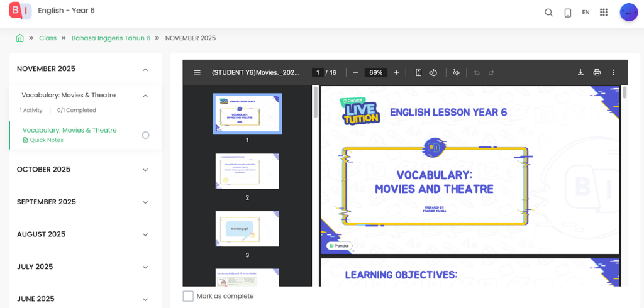644x308 pixels.
Task: Click the PDF zoom in plus button
Action: coord(396,73)
